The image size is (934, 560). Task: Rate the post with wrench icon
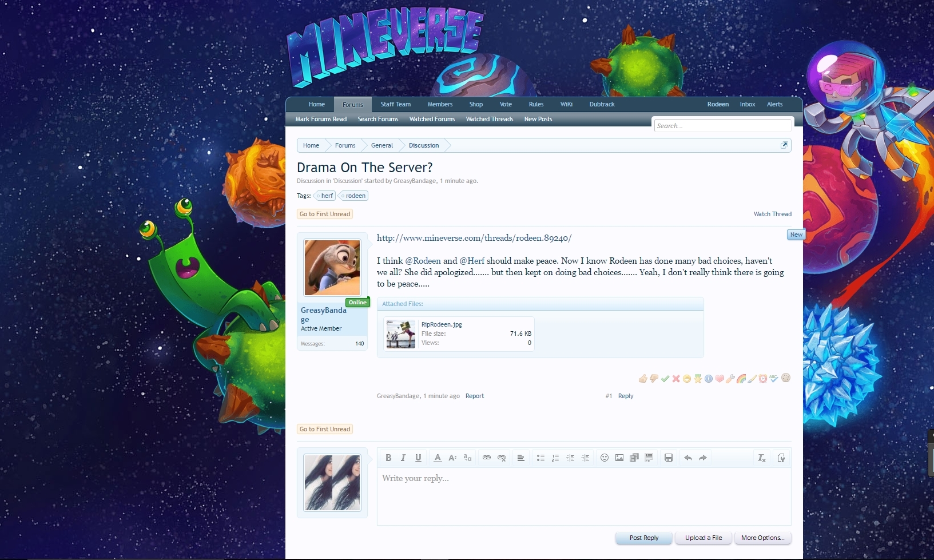tap(730, 379)
